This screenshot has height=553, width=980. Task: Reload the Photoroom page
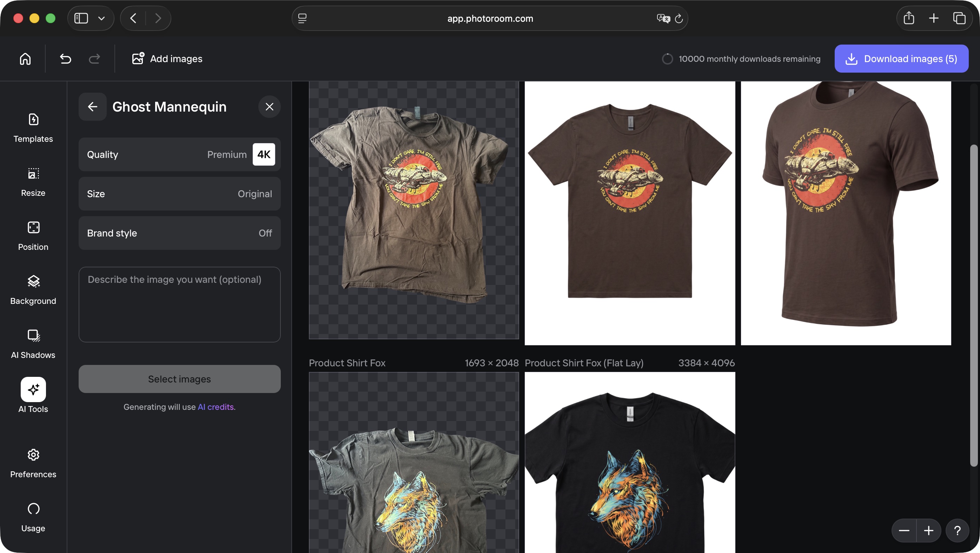[x=679, y=18]
